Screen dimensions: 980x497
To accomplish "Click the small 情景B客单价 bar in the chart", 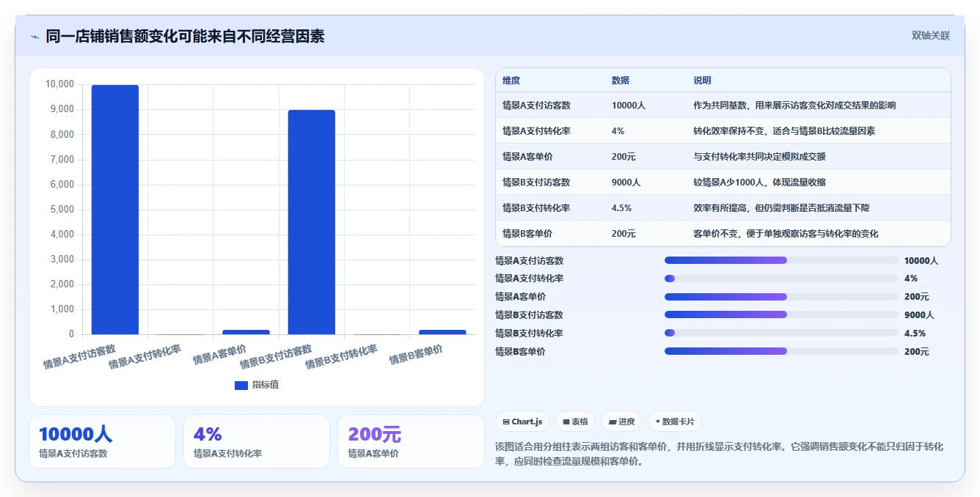I will [x=443, y=332].
